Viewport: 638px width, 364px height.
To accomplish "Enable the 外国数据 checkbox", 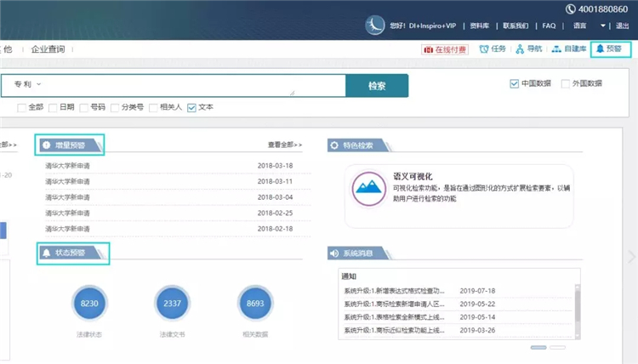I will [565, 83].
